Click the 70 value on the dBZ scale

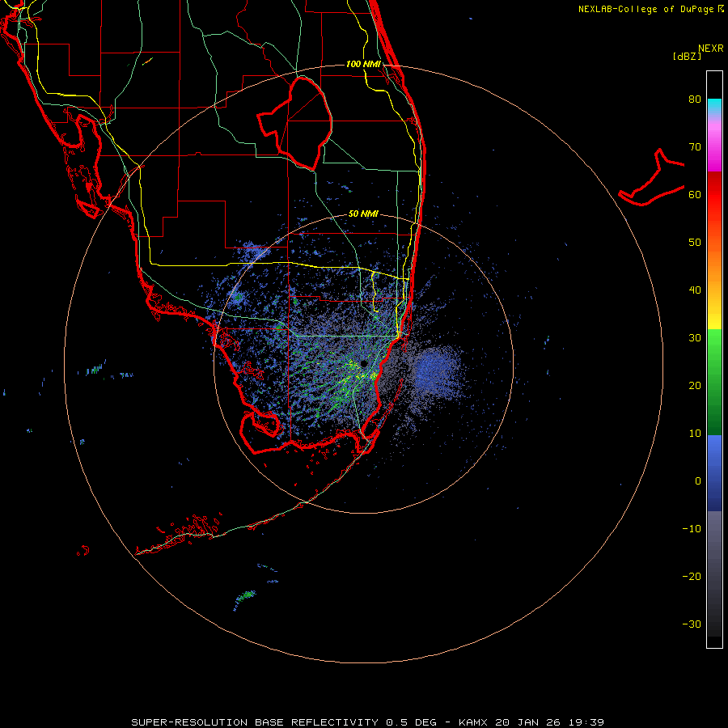(695, 147)
